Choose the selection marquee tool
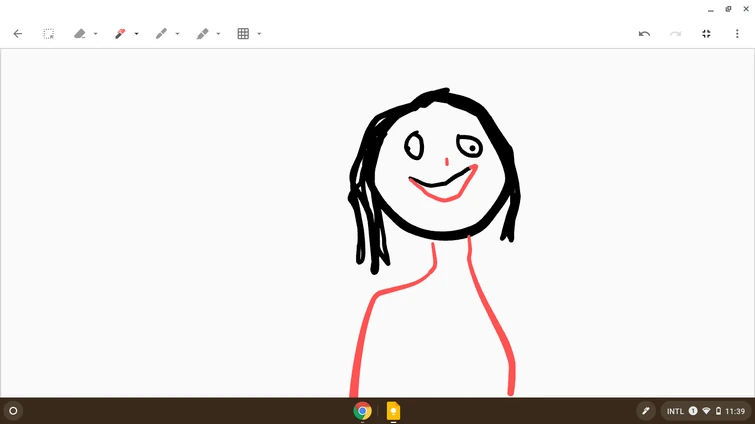The width and height of the screenshot is (755, 424). [48, 33]
